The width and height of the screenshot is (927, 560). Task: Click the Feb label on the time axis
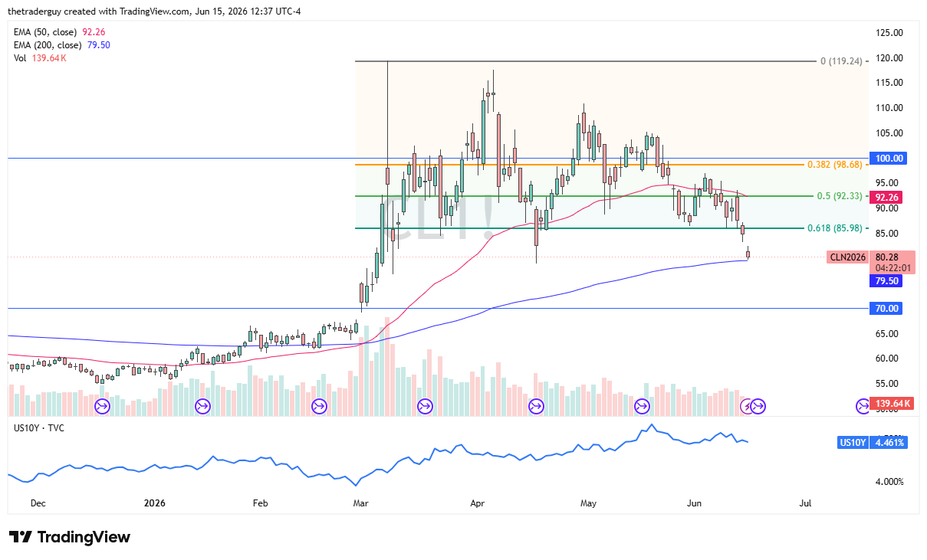click(260, 503)
